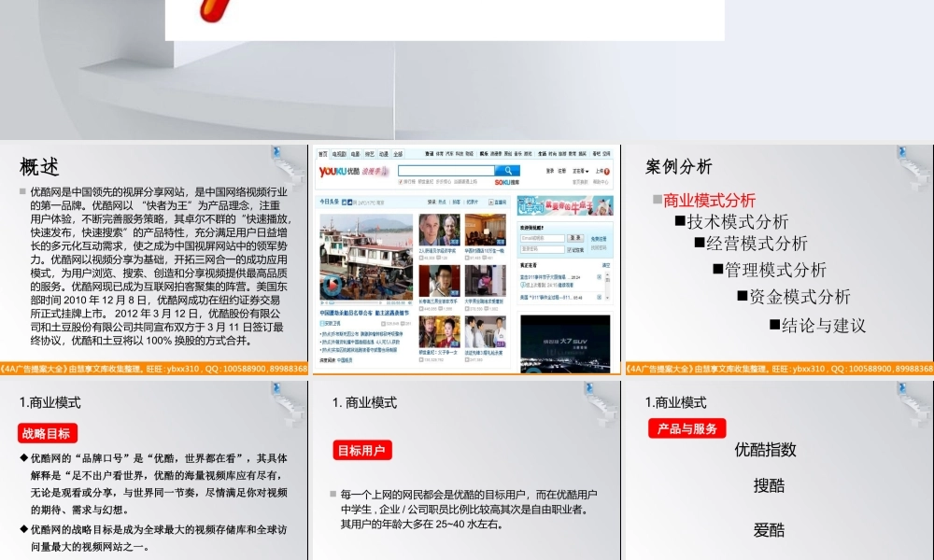This screenshot has height=560, width=934.
Task: Click the 直播间 play icon in the headline bar
Action: (491, 202)
